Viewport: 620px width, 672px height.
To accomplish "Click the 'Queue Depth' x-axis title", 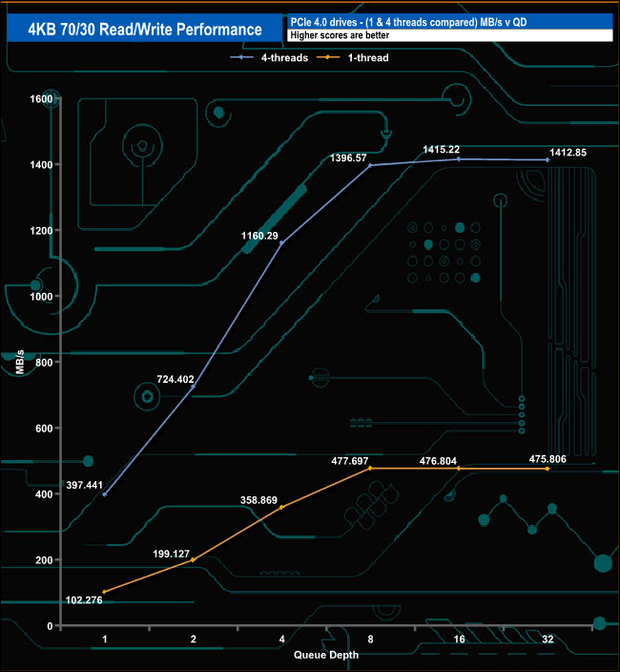I will click(x=326, y=655).
